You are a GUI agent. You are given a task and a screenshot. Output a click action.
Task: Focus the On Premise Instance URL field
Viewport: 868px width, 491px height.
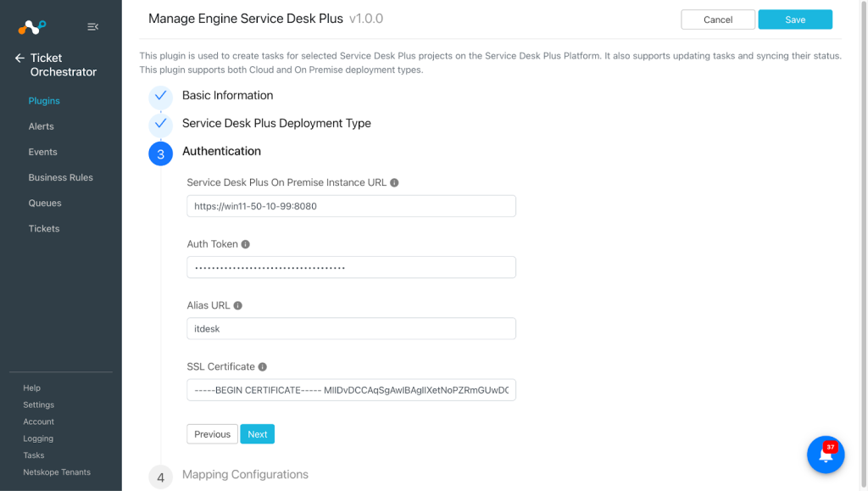pos(352,206)
